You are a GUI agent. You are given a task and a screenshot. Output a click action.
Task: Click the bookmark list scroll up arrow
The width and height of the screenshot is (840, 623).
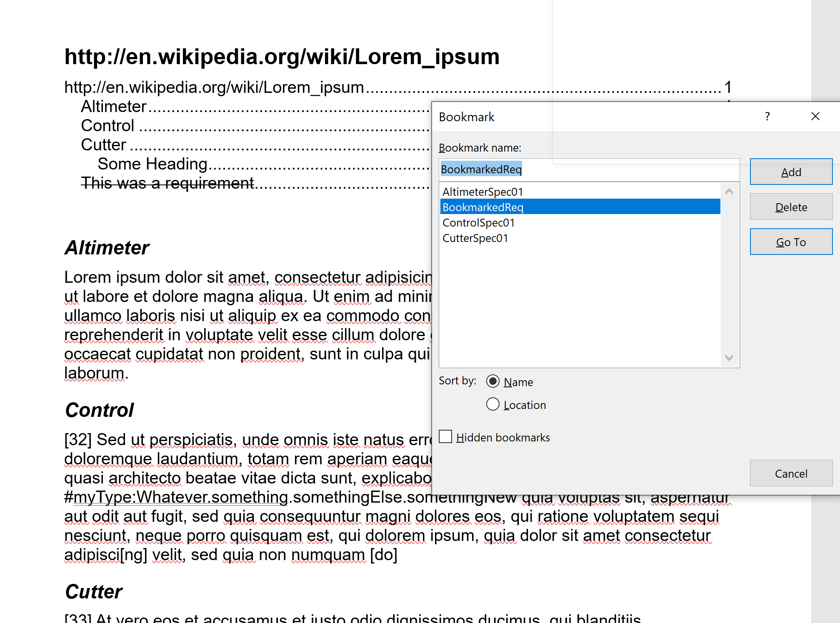(729, 192)
